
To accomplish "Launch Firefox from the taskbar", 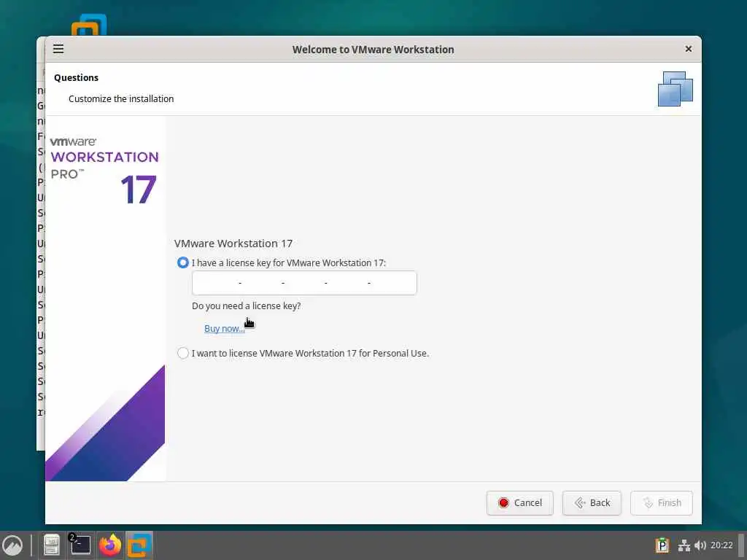I will click(x=110, y=545).
